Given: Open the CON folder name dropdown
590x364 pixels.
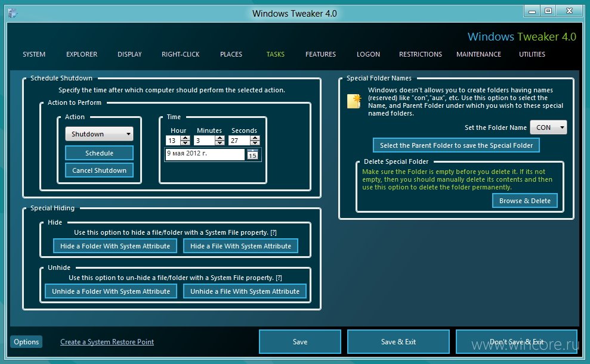Looking at the screenshot, I should tap(548, 127).
